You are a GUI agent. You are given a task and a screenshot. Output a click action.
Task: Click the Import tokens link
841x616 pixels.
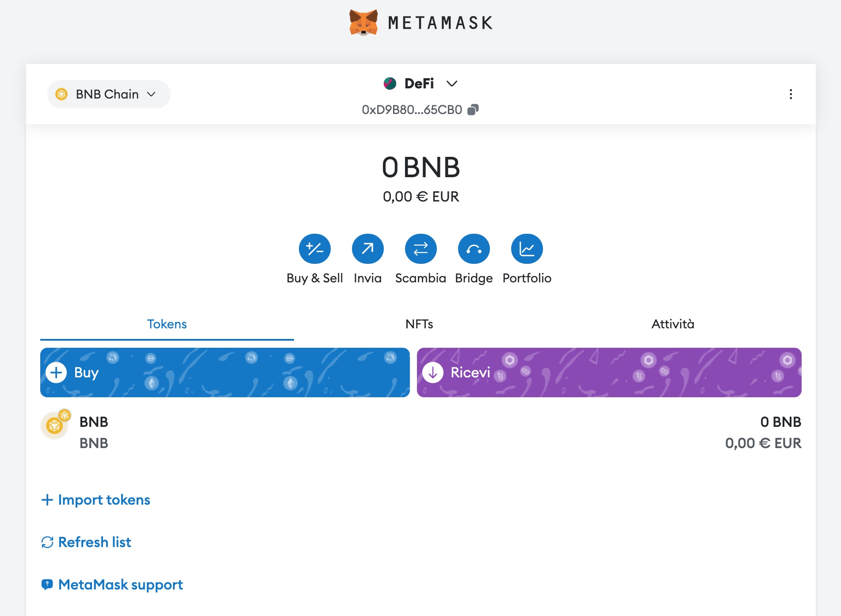pos(104,500)
